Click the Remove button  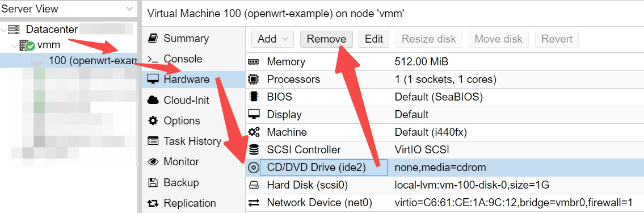pos(326,39)
